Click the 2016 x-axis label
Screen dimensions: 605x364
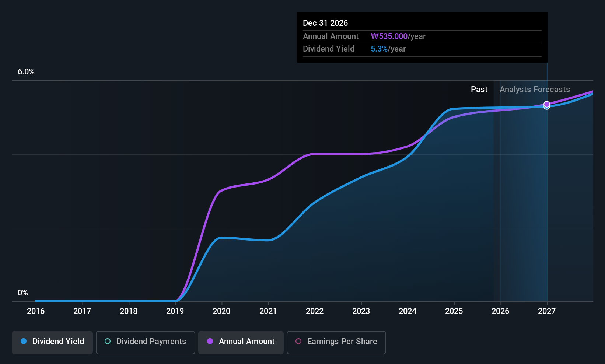[x=36, y=311]
